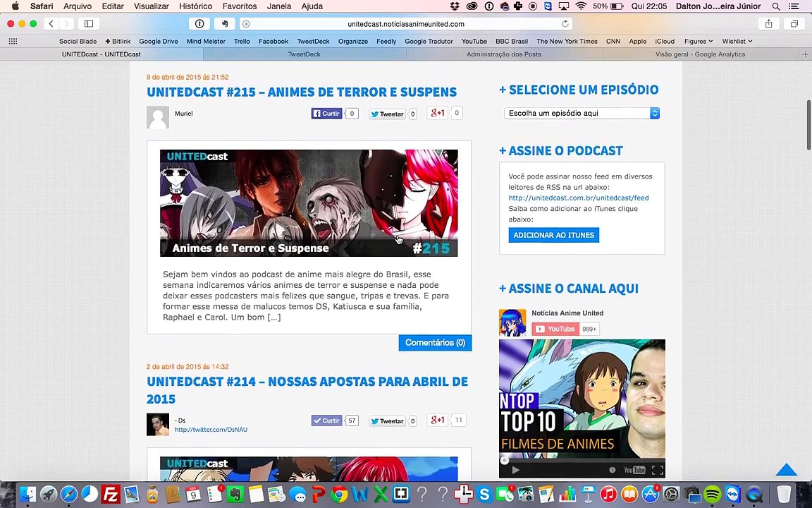
Task: Open the twitter.com/DsNAU link
Action: pyautogui.click(x=211, y=429)
